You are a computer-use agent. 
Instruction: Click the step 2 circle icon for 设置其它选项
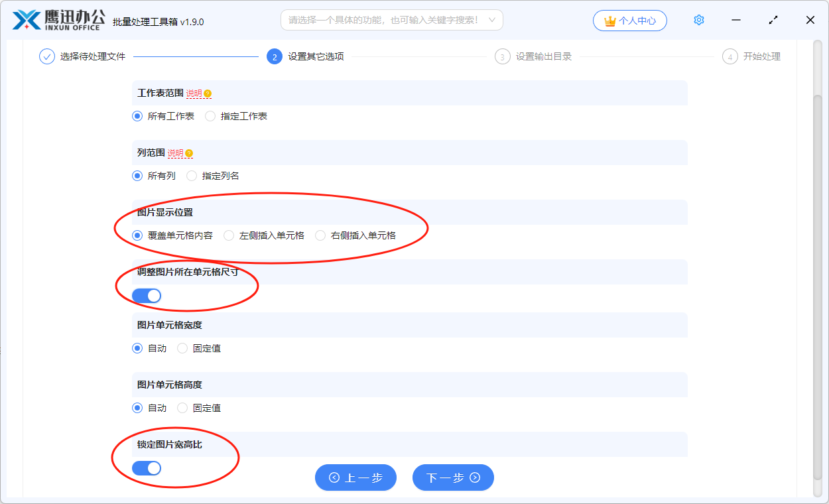click(275, 56)
